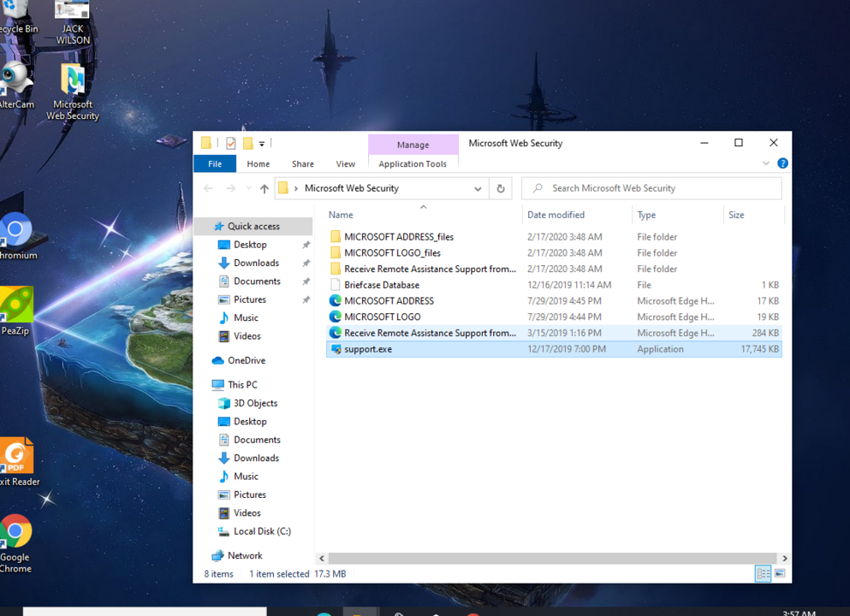Select the Application Tools tab

coord(413,163)
